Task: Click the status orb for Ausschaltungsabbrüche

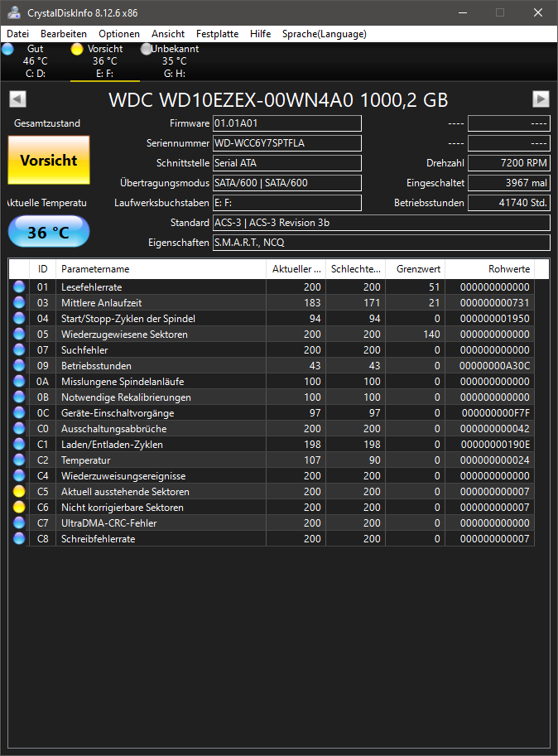Action: point(19,429)
